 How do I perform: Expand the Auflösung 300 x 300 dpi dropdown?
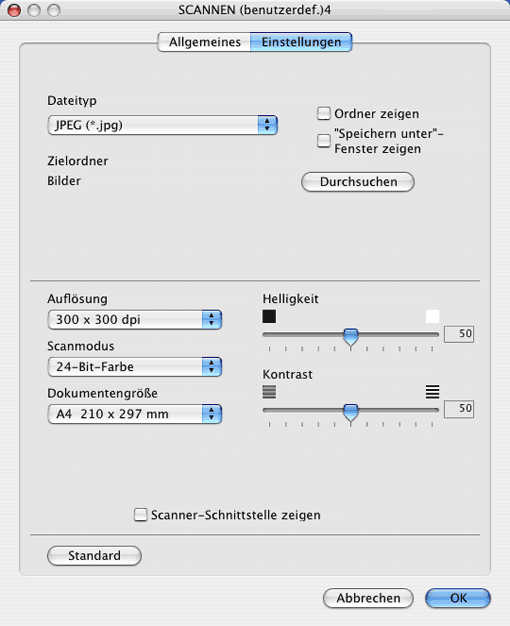coord(135,319)
